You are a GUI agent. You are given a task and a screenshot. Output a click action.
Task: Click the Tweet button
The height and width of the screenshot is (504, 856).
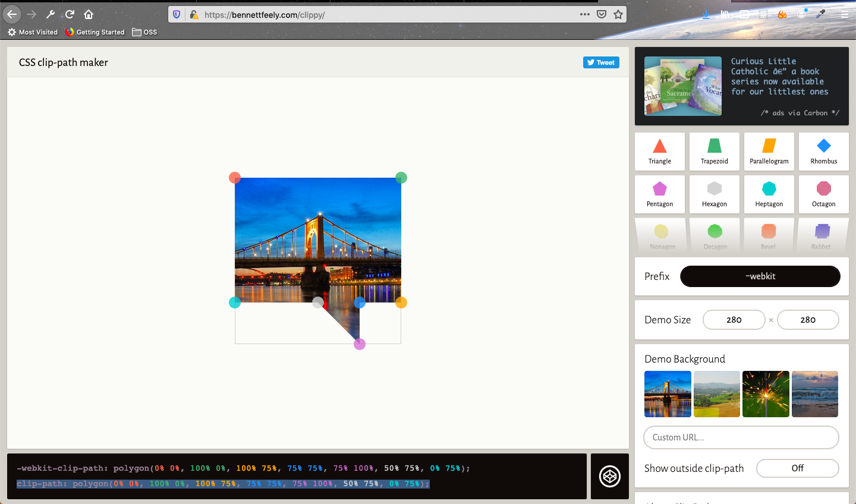pyautogui.click(x=601, y=62)
